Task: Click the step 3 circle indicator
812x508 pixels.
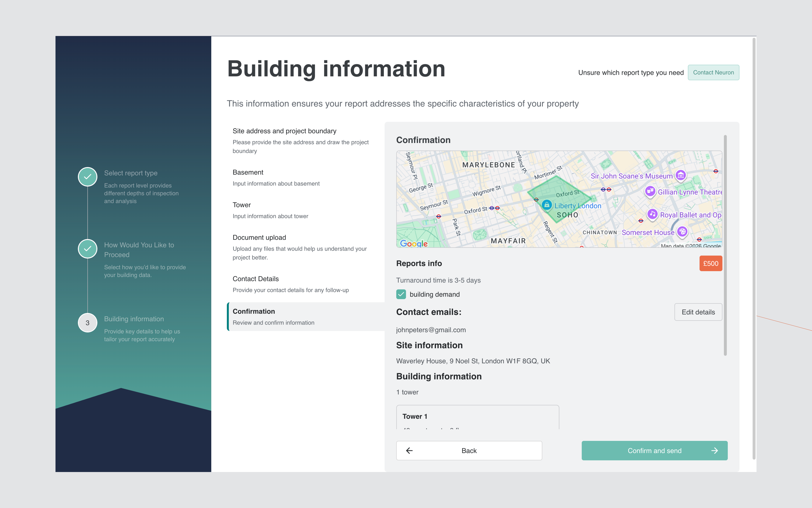Action: coord(87,323)
